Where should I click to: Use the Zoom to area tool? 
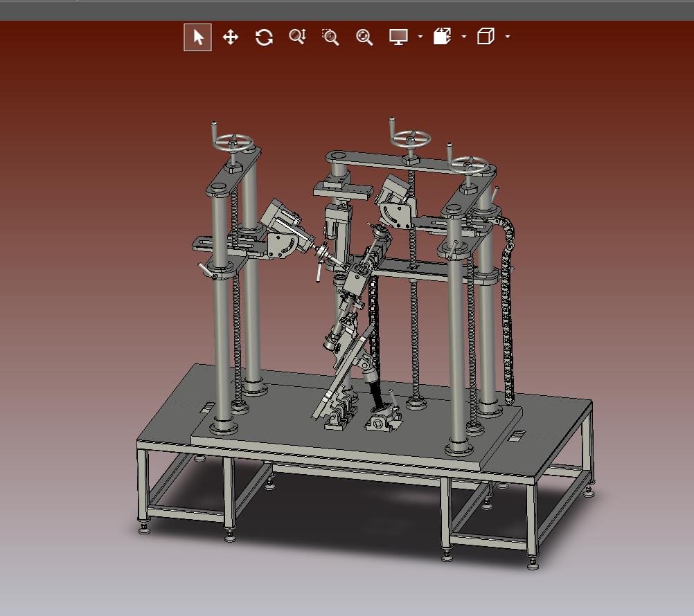[x=330, y=37]
